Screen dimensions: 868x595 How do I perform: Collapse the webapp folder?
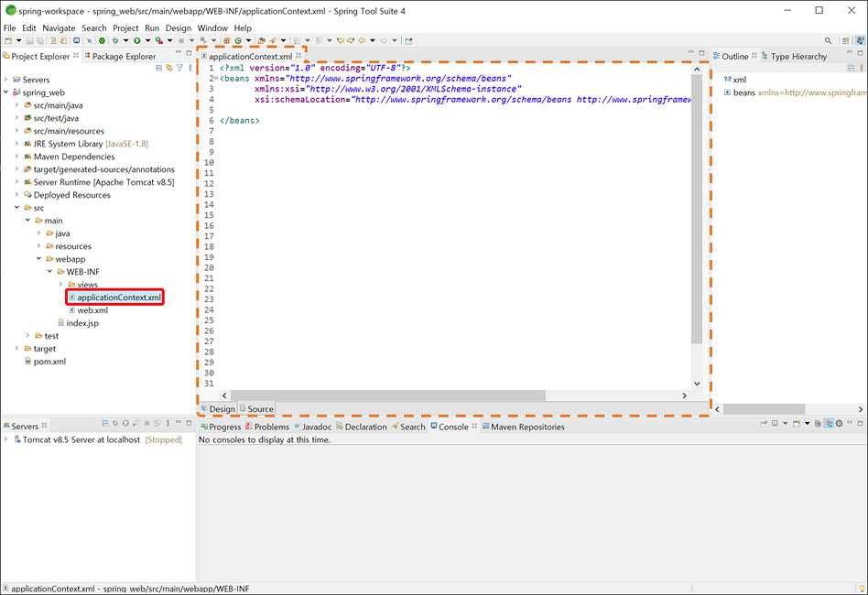(x=38, y=258)
